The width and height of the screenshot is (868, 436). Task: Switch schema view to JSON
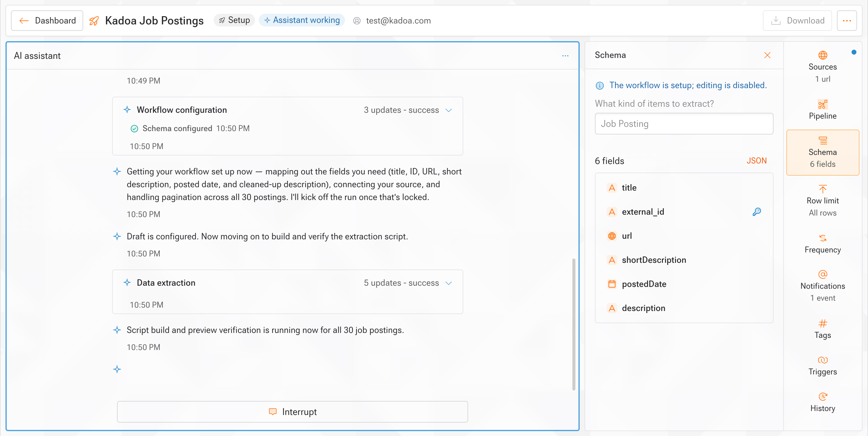[756, 161]
